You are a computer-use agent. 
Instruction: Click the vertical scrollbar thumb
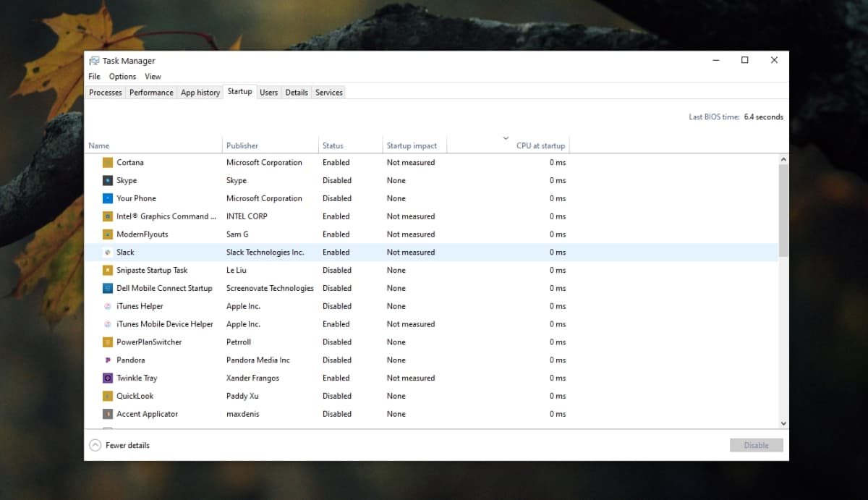point(783,210)
